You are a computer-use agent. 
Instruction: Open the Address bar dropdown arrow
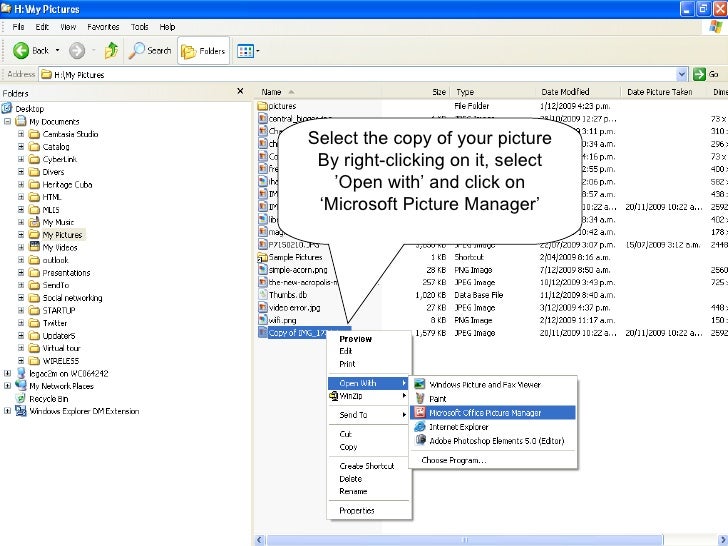[x=683, y=74]
